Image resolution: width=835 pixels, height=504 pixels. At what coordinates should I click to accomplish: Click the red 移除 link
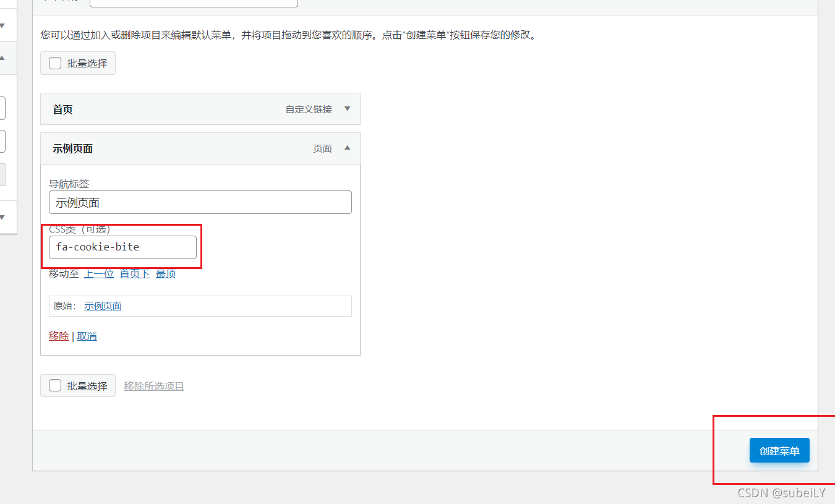coord(59,336)
